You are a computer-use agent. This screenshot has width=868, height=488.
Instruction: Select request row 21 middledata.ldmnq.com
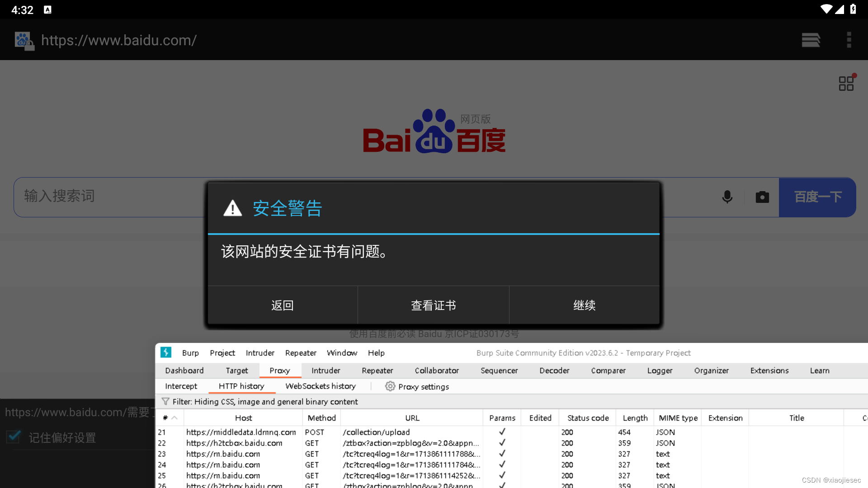[x=241, y=432]
